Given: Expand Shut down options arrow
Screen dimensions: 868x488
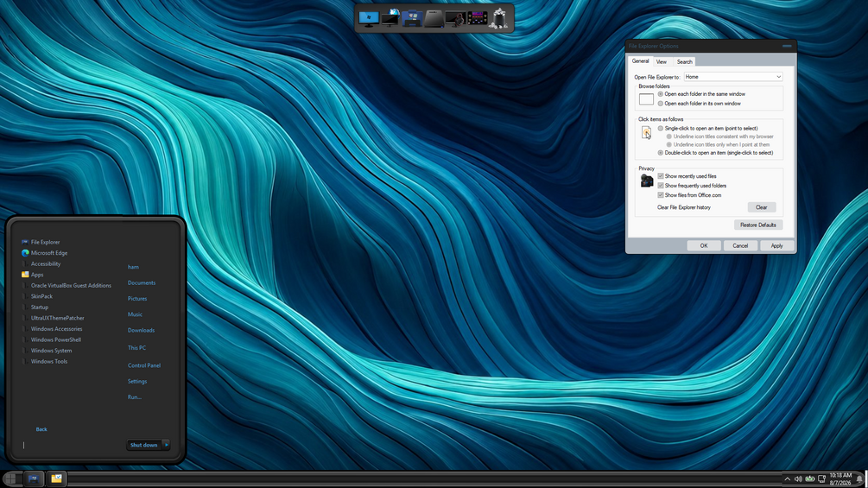Looking at the screenshot, I should tap(166, 445).
